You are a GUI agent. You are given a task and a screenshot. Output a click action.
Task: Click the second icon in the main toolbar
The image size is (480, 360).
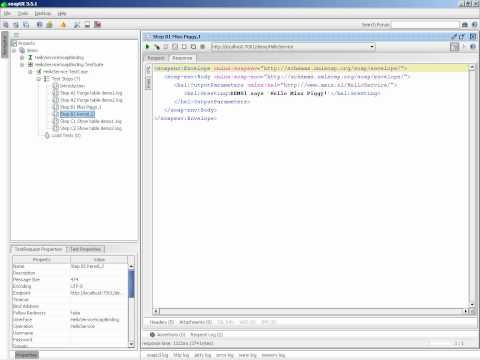coord(16,24)
